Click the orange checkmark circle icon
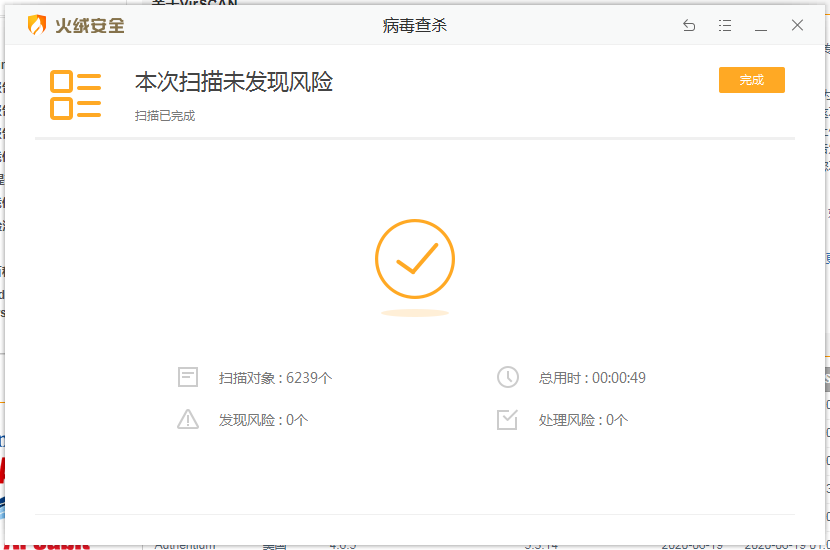Viewport: 830px width, 550px height. pos(415,259)
